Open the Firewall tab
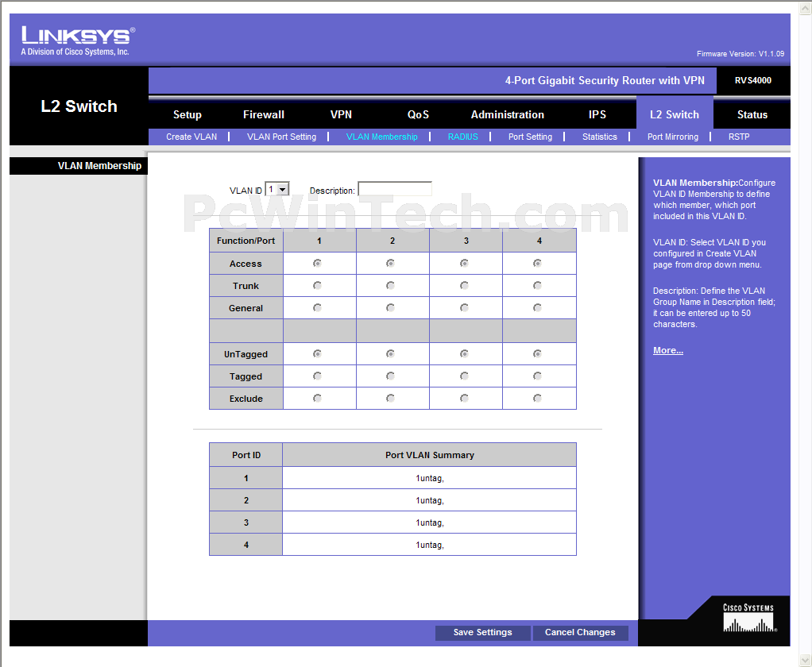812x667 pixels. click(264, 115)
